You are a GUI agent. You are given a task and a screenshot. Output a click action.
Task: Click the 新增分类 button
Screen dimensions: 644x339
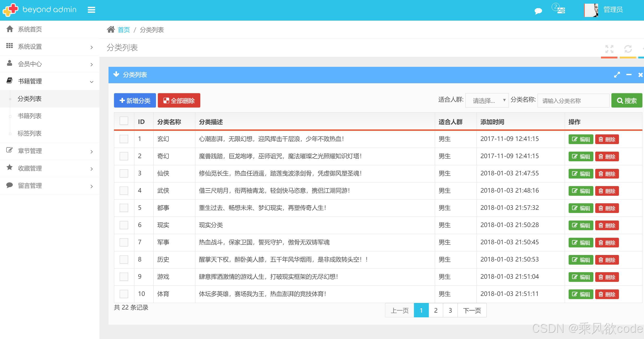[x=135, y=100]
